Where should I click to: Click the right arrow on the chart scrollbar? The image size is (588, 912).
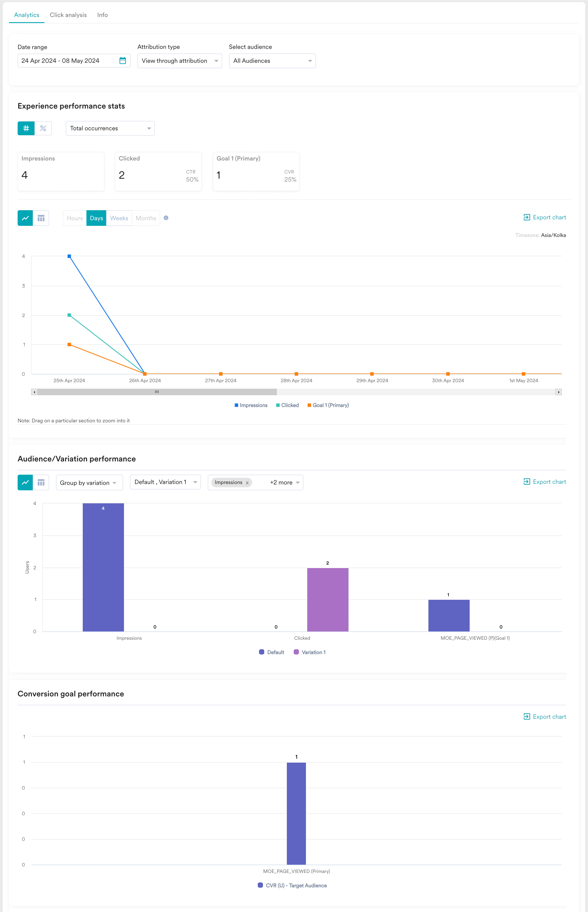[558, 392]
